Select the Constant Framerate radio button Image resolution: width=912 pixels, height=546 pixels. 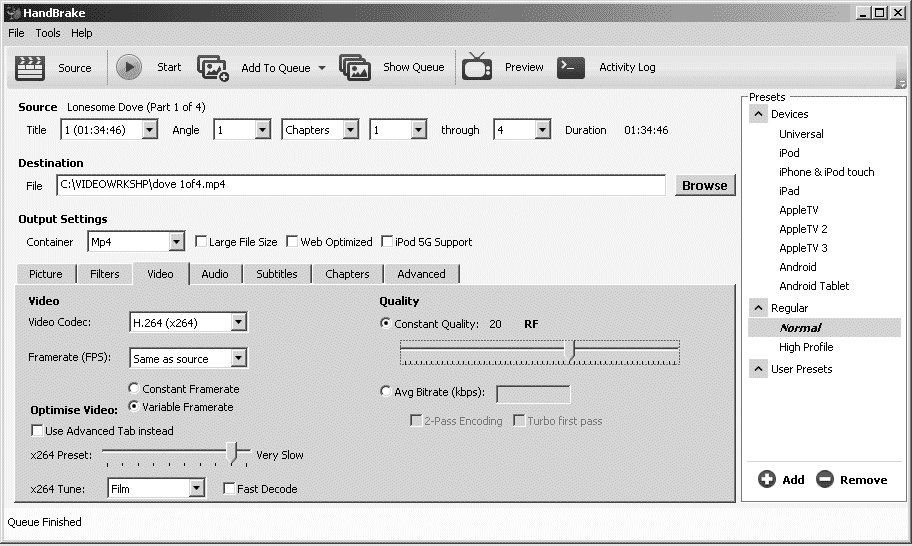coord(134,388)
